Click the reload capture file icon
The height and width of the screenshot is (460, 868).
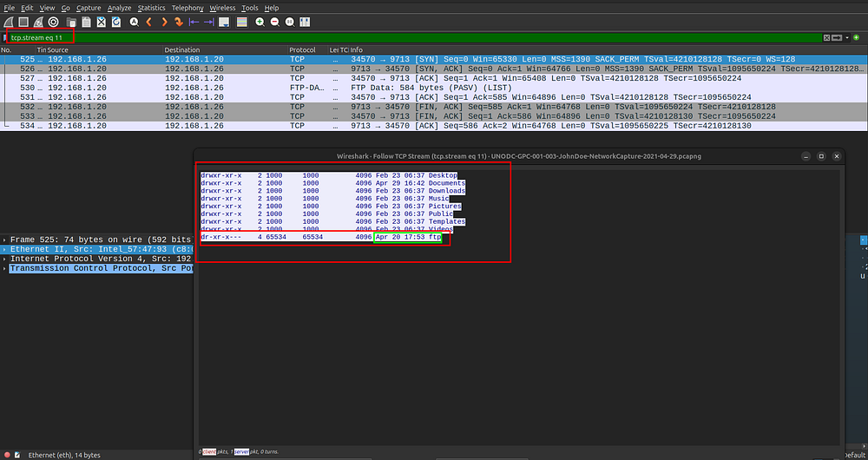pyautogui.click(x=116, y=21)
